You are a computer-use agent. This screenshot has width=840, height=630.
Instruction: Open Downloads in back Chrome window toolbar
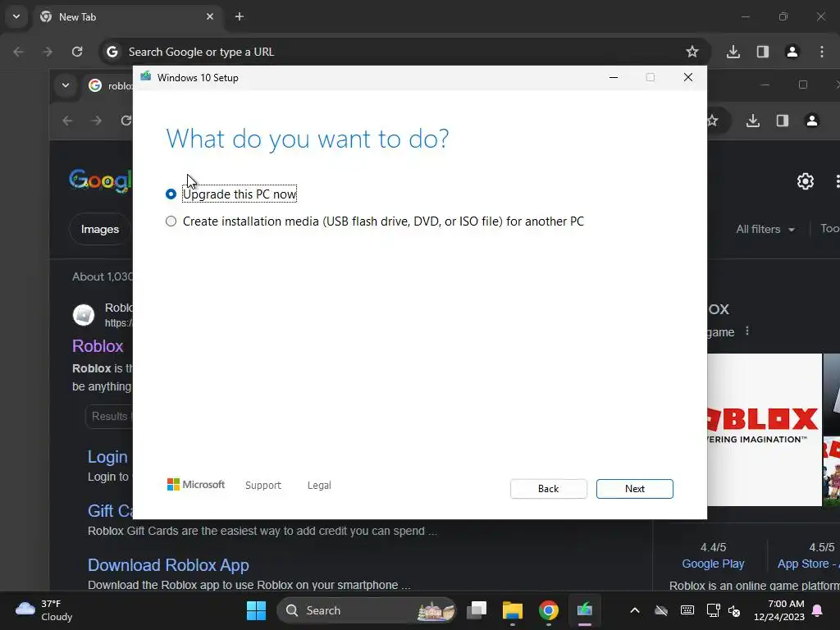pyautogui.click(x=753, y=121)
